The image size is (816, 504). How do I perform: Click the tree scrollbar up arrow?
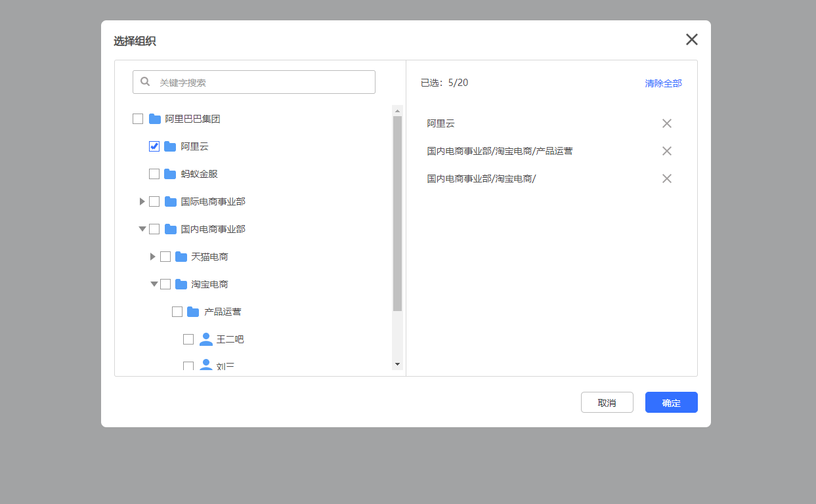[397, 110]
